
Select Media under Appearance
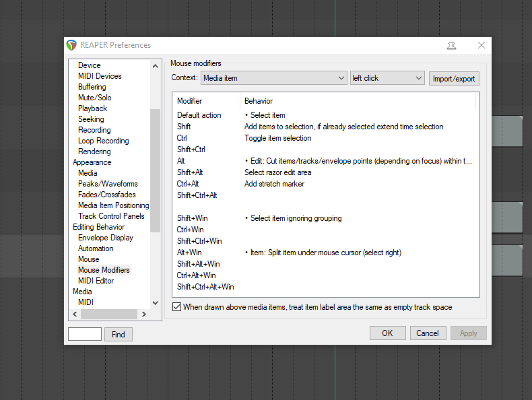[x=88, y=173]
